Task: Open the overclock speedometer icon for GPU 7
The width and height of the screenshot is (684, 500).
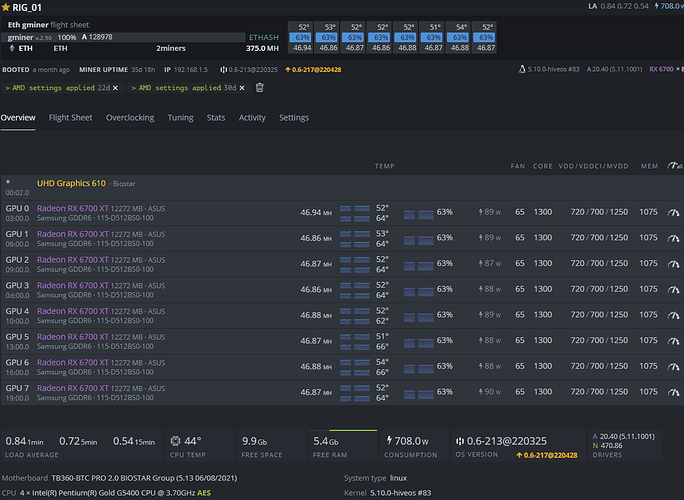Action: 674,392
